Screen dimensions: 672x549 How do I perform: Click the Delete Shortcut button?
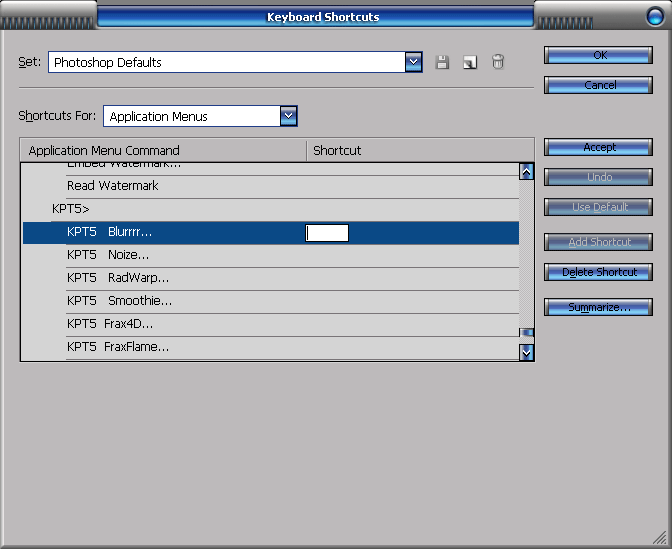[x=598, y=272]
